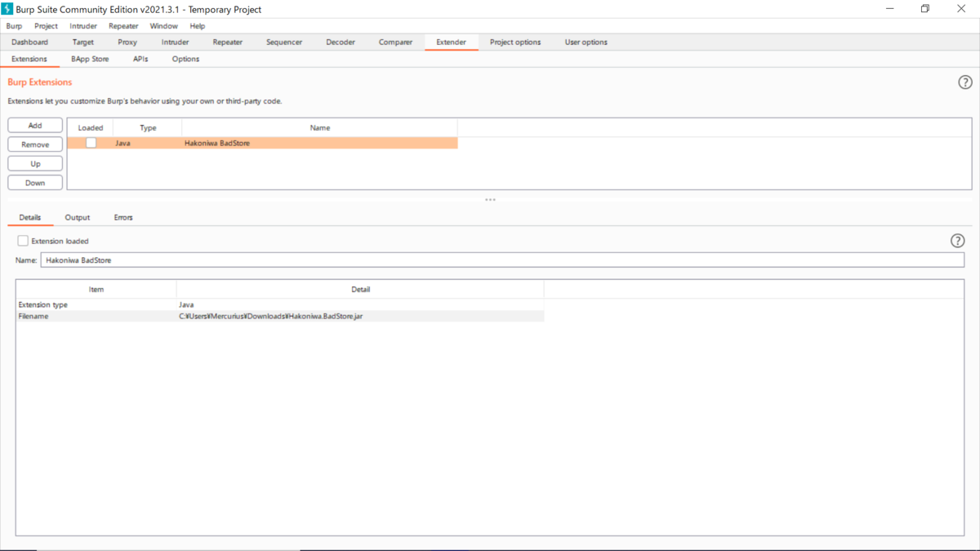The image size is (980, 551).
Task: Open the Help menu
Action: pos(198,26)
